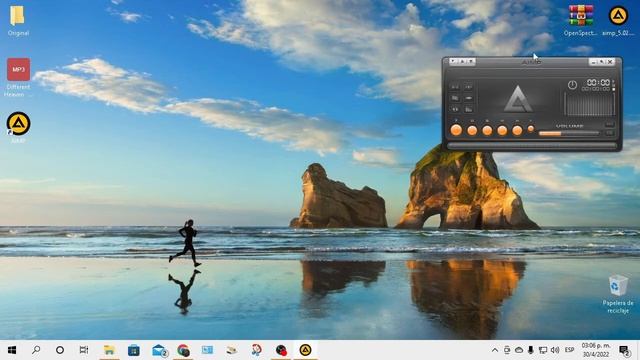
Task: Click the leftmost large orange button in AIMP
Action: pyautogui.click(x=456, y=130)
